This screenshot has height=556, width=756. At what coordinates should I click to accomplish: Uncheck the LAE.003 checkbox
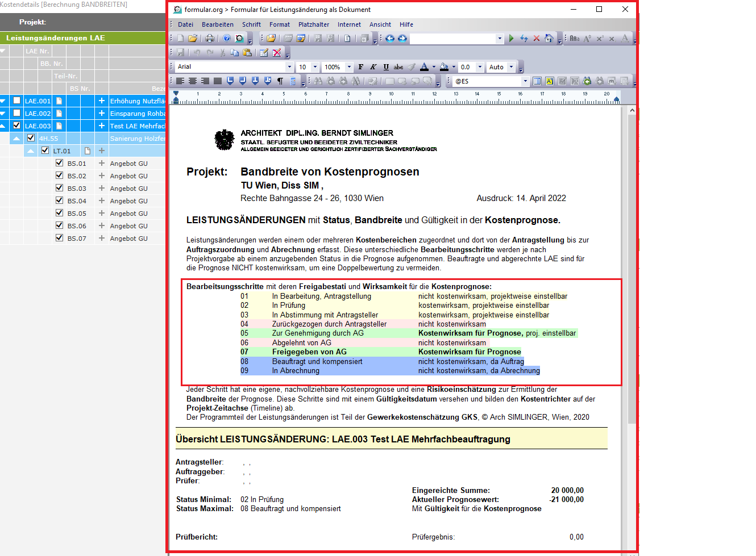tap(17, 126)
